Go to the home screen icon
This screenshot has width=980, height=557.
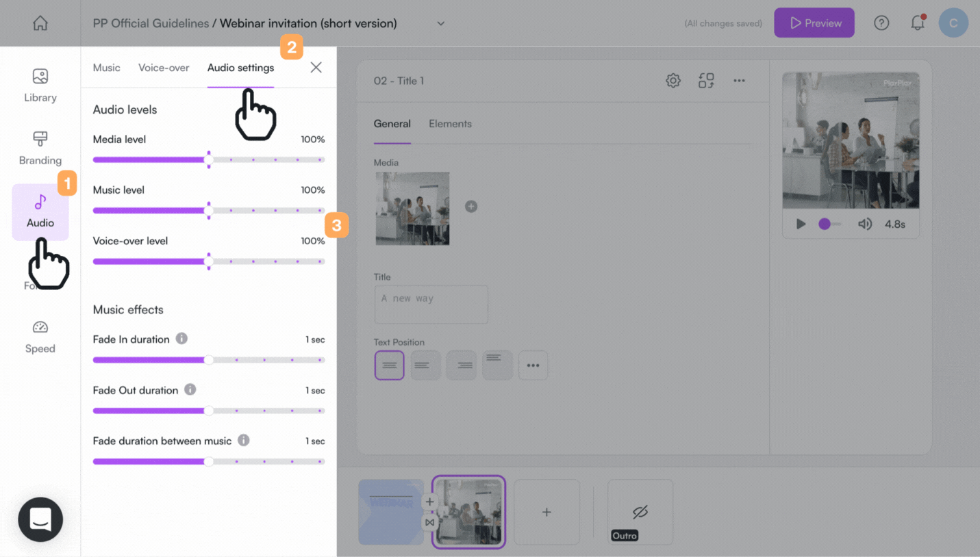click(x=40, y=23)
